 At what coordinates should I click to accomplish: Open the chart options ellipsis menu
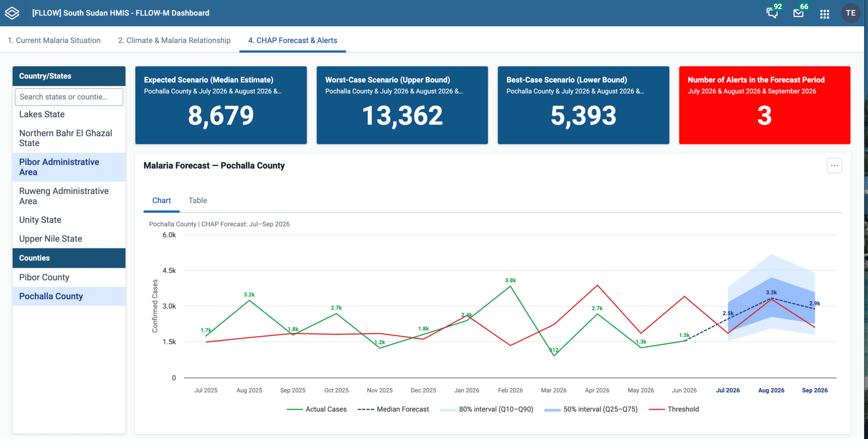[834, 166]
